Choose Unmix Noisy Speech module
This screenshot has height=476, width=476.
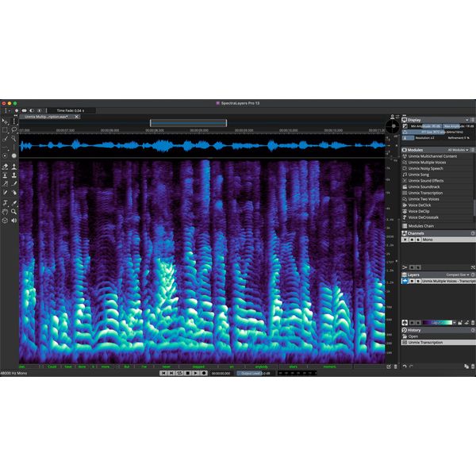(425, 168)
